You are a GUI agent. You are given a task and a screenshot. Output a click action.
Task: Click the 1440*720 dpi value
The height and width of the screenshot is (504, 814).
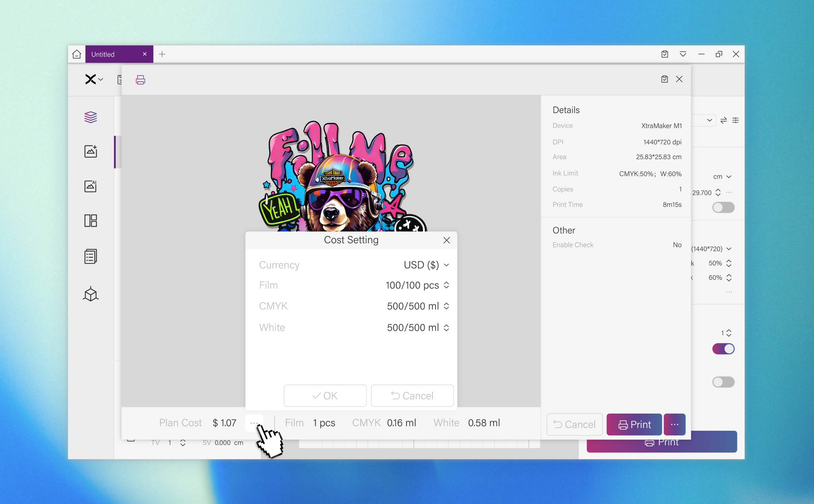(x=663, y=142)
